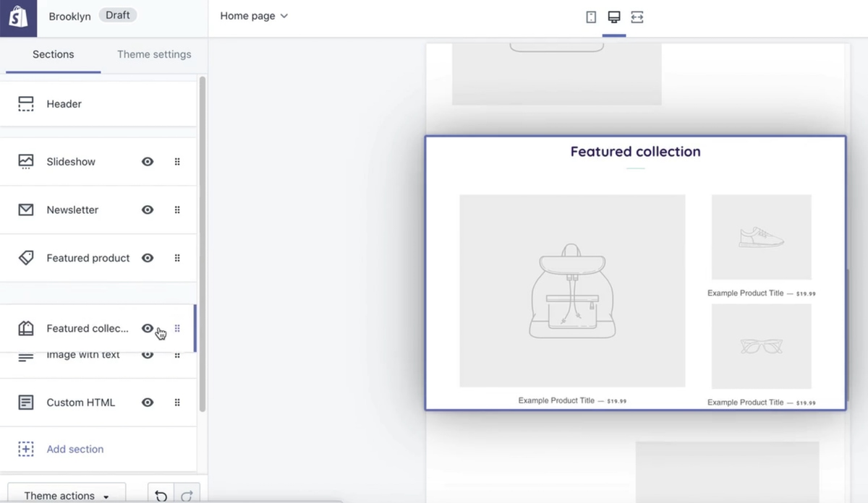Switch to the Theme settings tab

tap(154, 54)
